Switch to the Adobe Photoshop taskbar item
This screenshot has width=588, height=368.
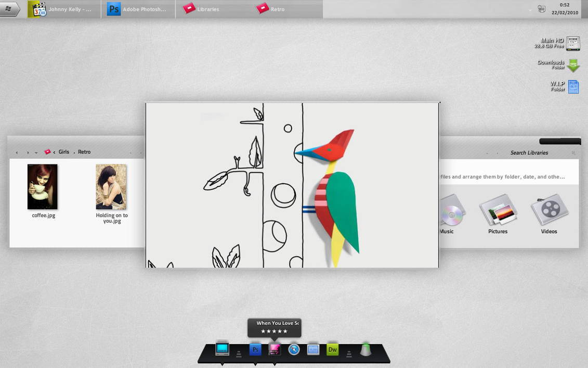[138, 9]
